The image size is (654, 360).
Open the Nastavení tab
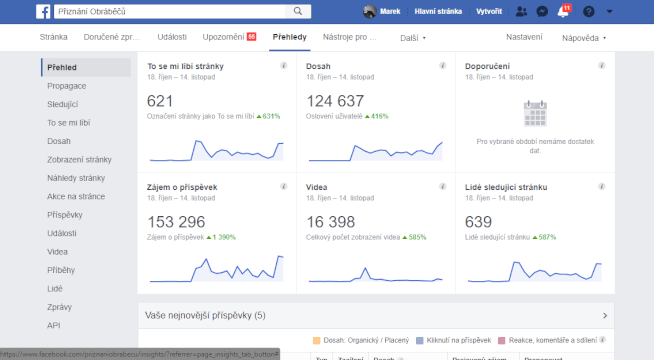(524, 37)
